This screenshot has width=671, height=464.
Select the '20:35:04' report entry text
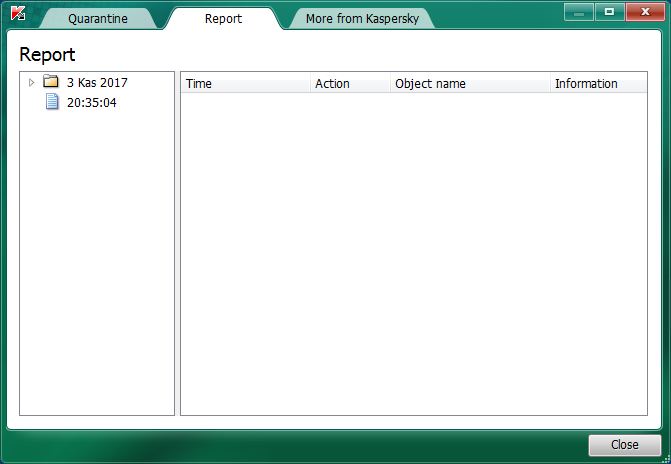pyautogui.click(x=92, y=102)
